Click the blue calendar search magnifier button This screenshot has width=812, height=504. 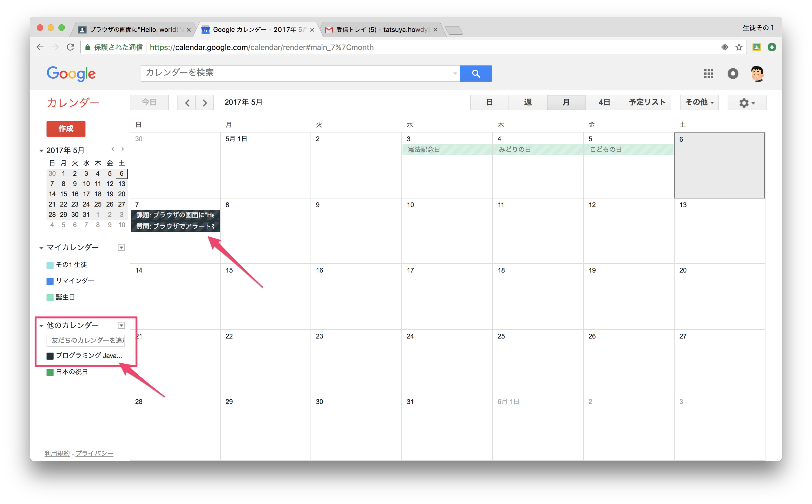pos(476,73)
